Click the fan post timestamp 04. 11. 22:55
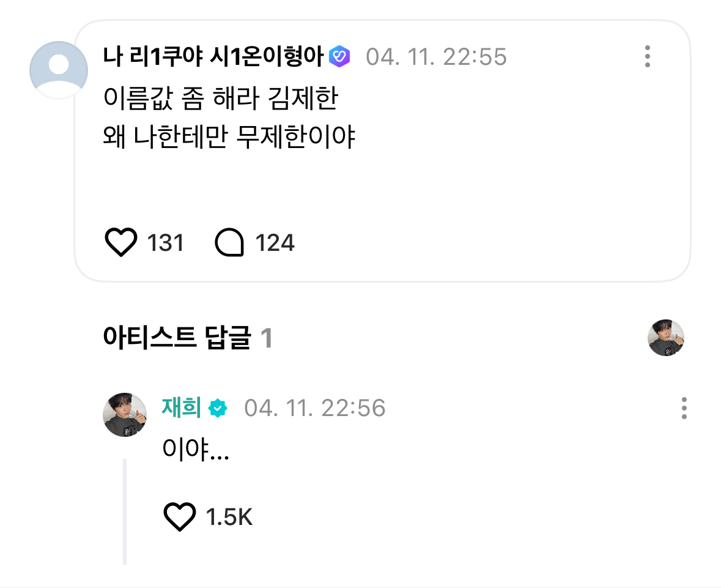This screenshot has width=721, height=588. pos(436,57)
